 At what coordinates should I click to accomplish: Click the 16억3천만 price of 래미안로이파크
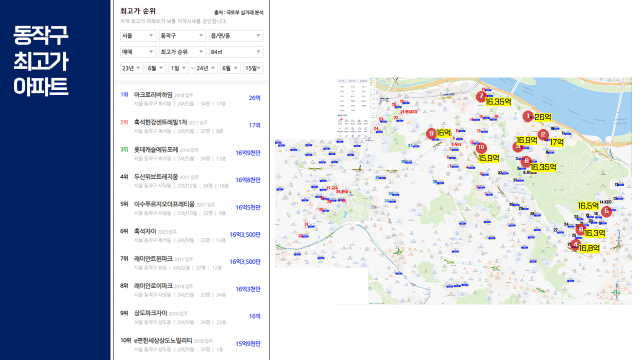pyautogui.click(x=248, y=289)
